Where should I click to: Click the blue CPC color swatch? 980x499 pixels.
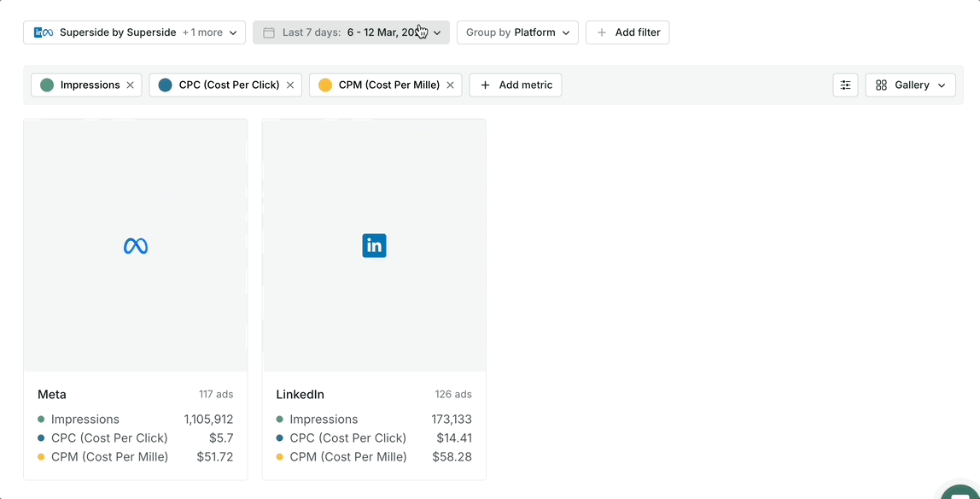pos(165,85)
